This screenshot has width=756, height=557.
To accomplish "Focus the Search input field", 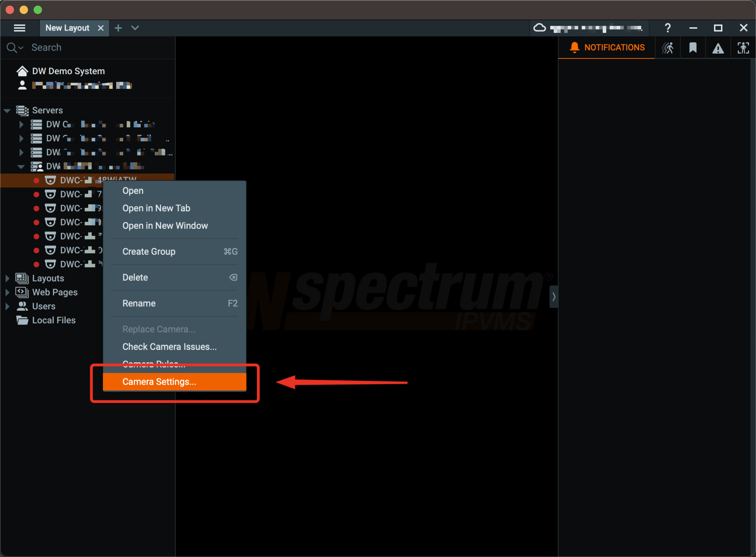I will coord(100,48).
